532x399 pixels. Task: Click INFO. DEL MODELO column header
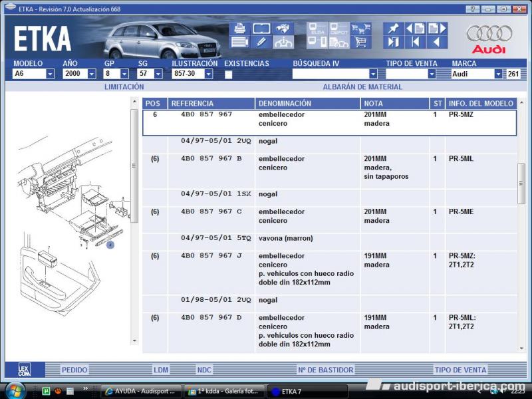coord(481,104)
